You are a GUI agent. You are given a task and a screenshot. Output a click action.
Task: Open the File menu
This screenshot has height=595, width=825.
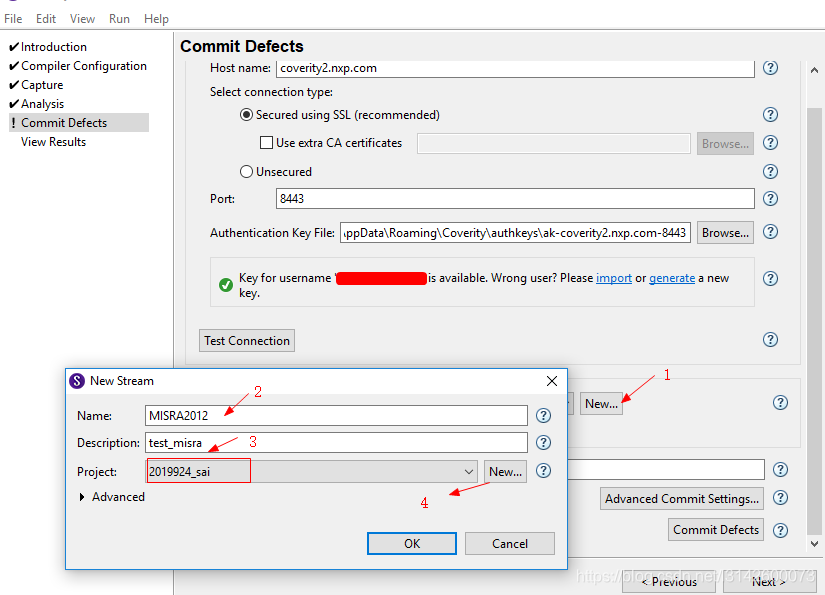pos(13,19)
